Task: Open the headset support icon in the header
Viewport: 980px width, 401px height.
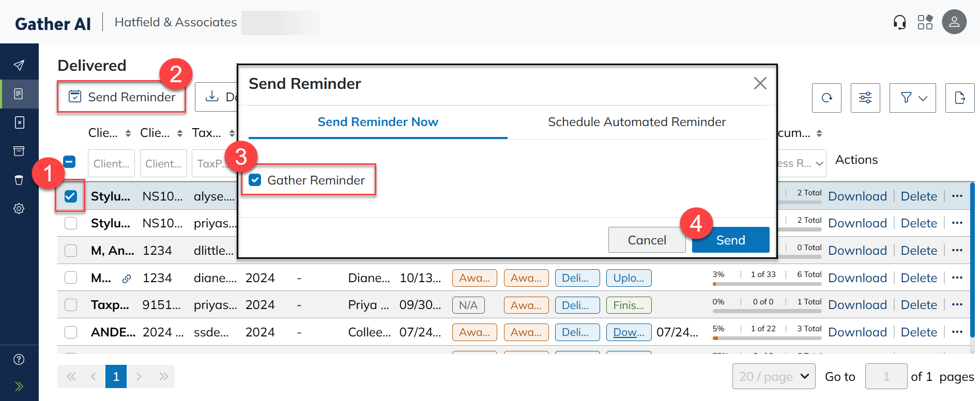Action: point(899,22)
